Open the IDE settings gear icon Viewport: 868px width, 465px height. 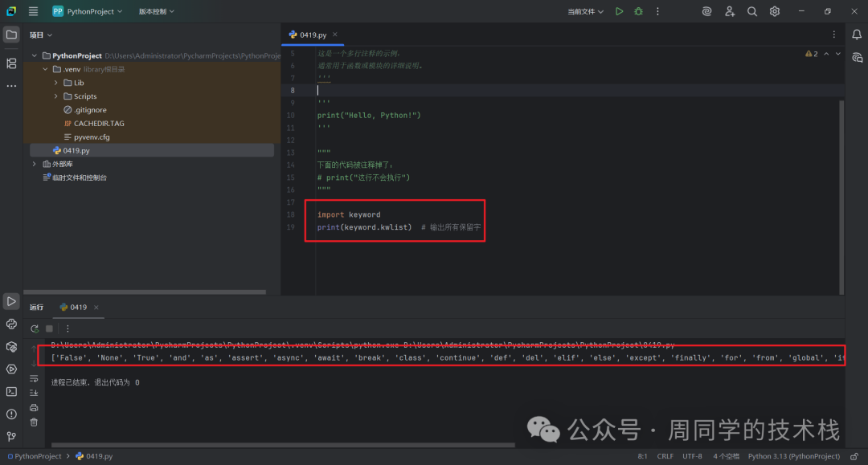775,11
